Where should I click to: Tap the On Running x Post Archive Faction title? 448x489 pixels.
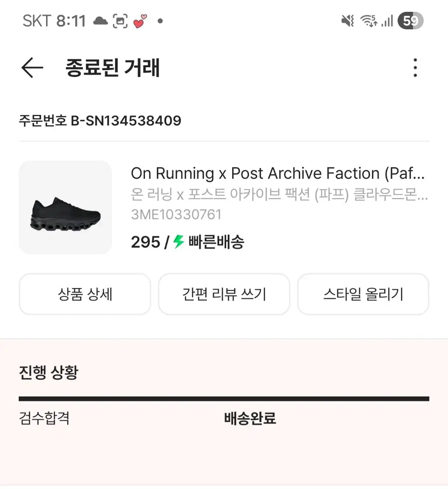pyautogui.click(x=278, y=174)
